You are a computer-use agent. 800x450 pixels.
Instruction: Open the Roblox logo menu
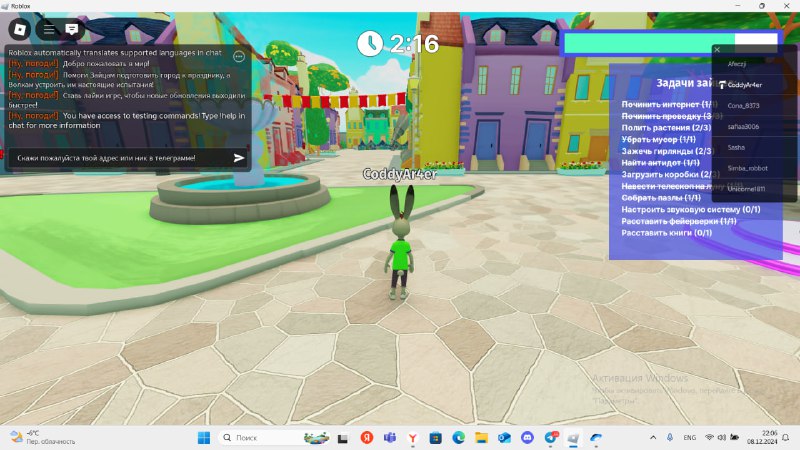[x=19, y=29]
